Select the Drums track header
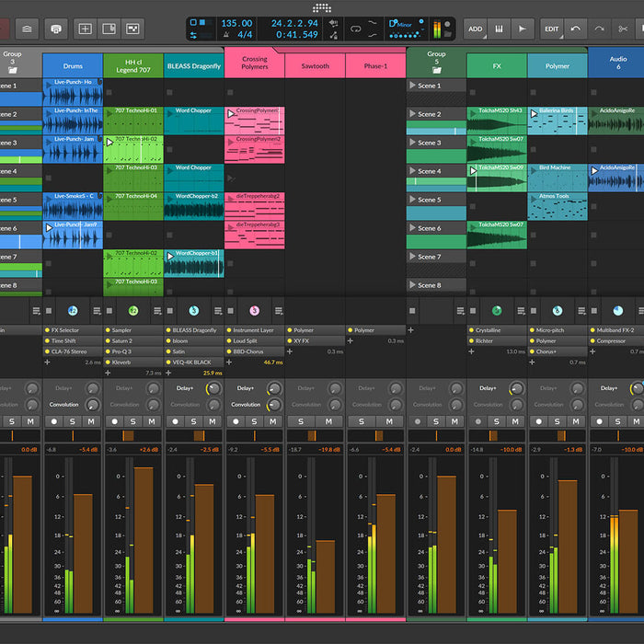644x644 pixels. click(x=73, y=65)
